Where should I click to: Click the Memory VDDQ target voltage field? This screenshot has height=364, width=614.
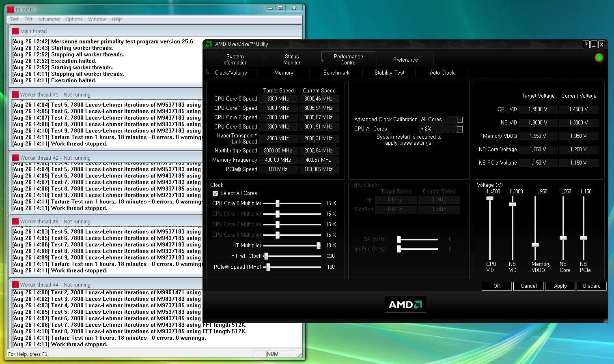(x=538, y=136)
